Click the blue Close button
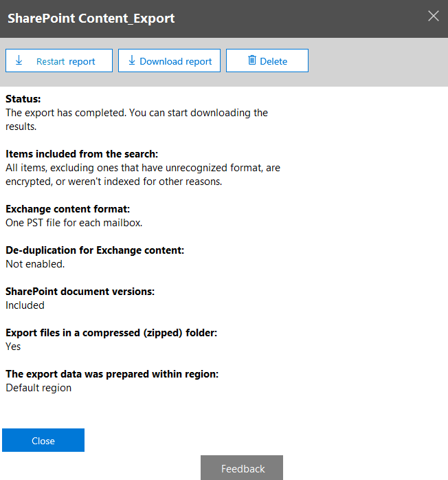Image resolution: width=448 pixels, height=480 pixels. (x=43, y=440)
